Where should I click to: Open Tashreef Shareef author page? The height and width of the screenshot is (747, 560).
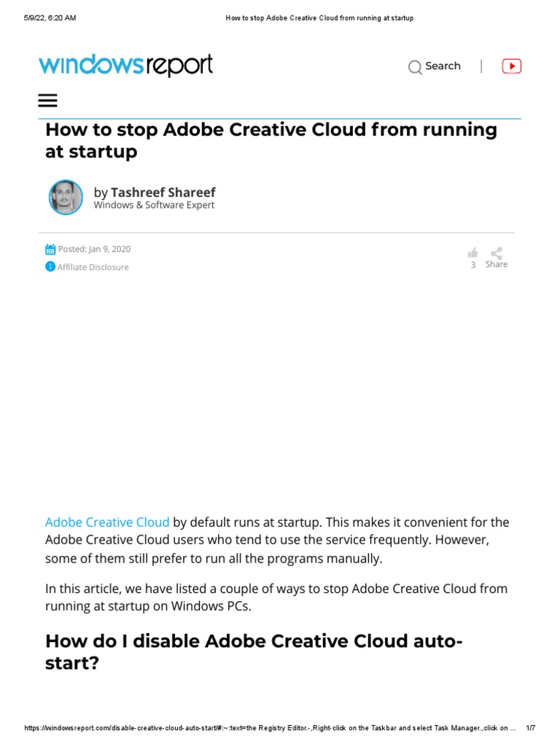click(163, 192)
